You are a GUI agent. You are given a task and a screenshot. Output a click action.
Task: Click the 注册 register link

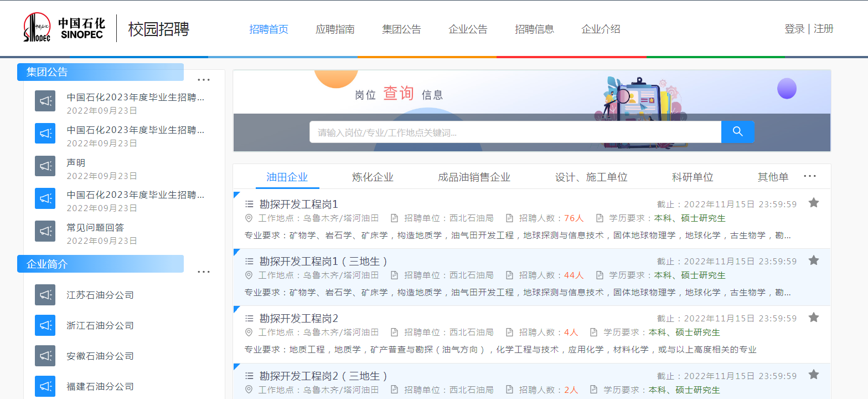click(x=824, y=29)
